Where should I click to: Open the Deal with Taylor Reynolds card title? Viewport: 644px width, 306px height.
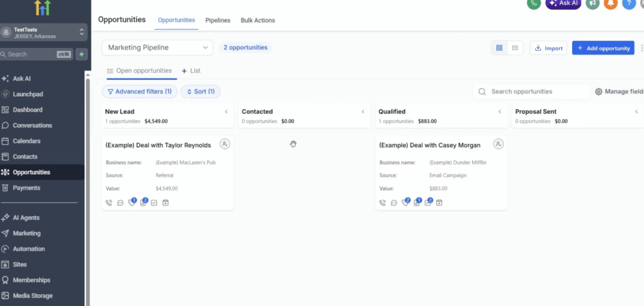[158, 145]
